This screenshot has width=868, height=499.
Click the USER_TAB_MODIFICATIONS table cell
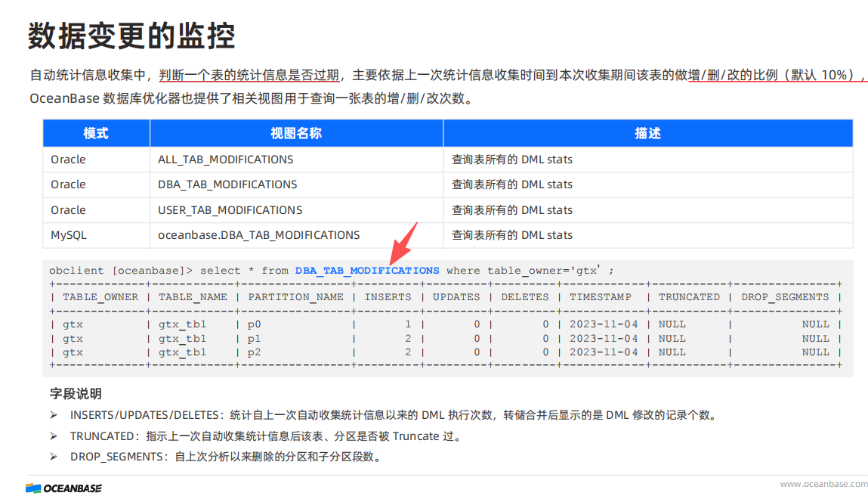[230, 210]
